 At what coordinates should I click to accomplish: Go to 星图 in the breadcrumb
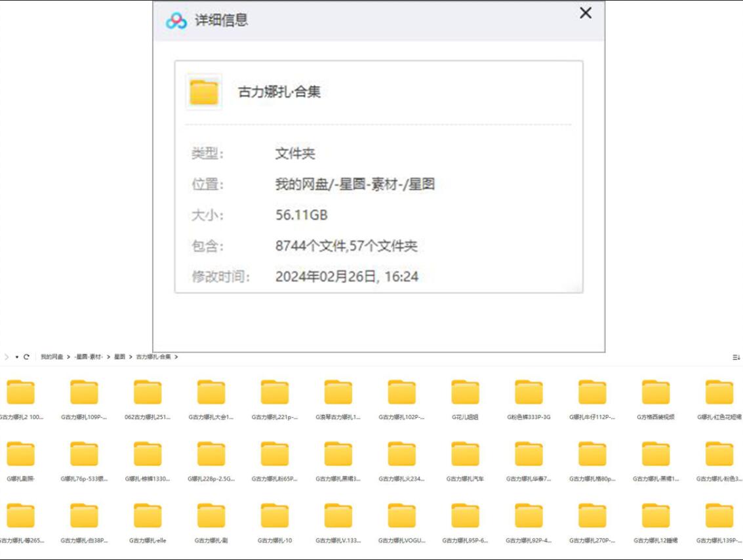(x=119, y=357)
